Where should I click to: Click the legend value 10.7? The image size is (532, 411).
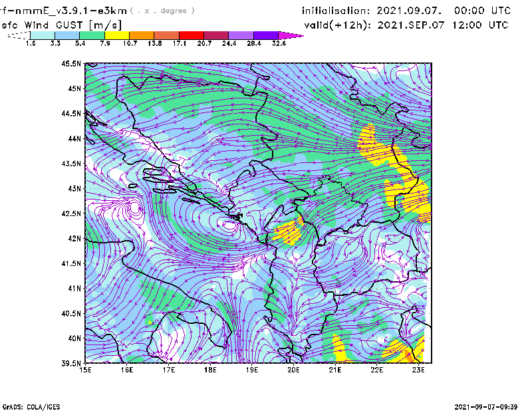pyautogui.click(x=130, y=43)
